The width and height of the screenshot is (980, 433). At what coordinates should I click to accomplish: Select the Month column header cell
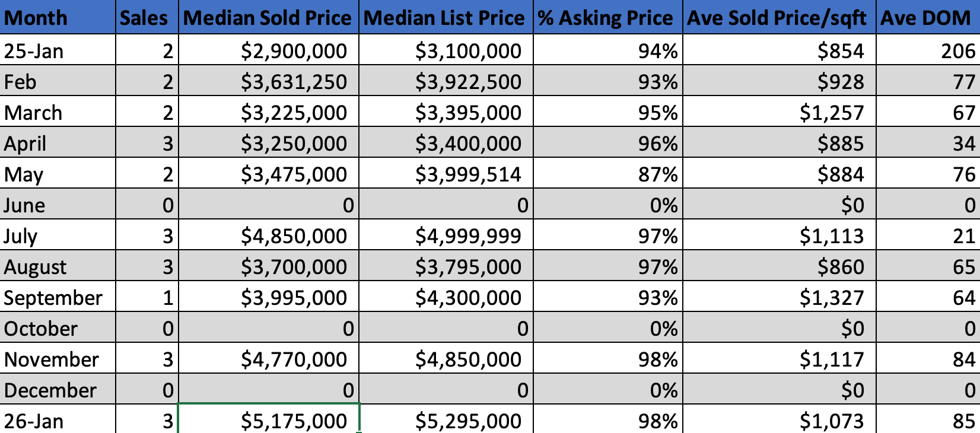click(x=58, y=18)
